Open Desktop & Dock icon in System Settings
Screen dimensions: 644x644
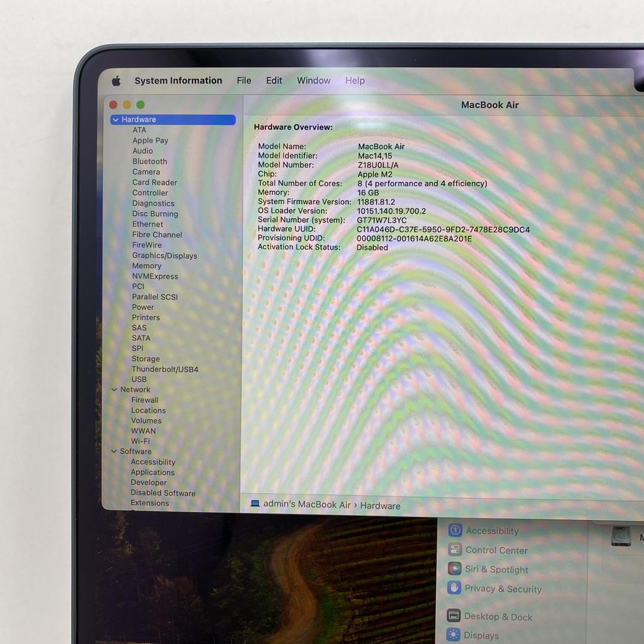pyautogui.click(x=453, y=615)
